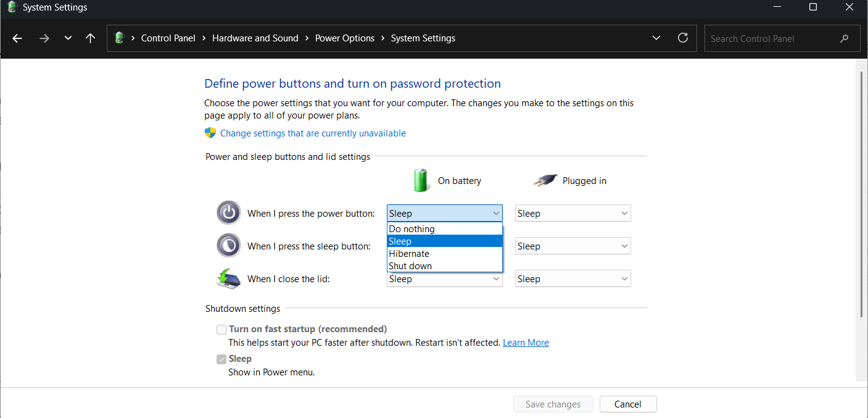Click 'When I close the lid:' label
This screenshot has height=418, width=868.
[x=289, y=279]
